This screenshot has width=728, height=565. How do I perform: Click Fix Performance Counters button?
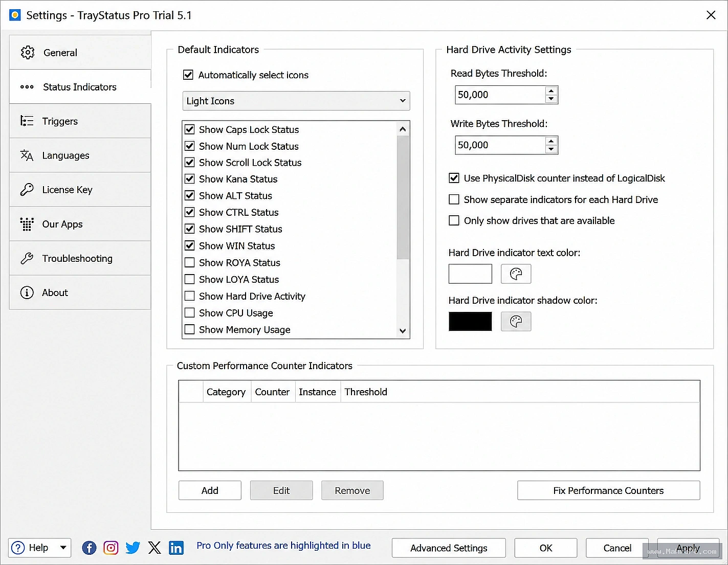[608, 490]
